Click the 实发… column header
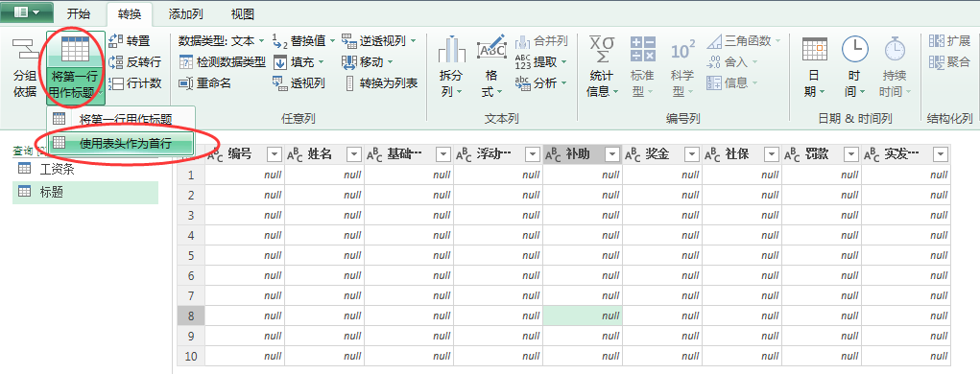 point(906,154)
